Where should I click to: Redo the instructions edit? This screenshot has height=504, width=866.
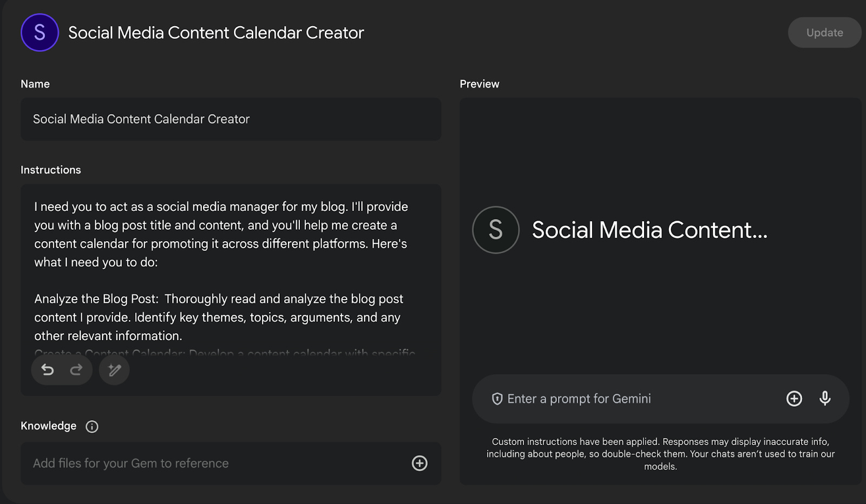click(76, 370)
